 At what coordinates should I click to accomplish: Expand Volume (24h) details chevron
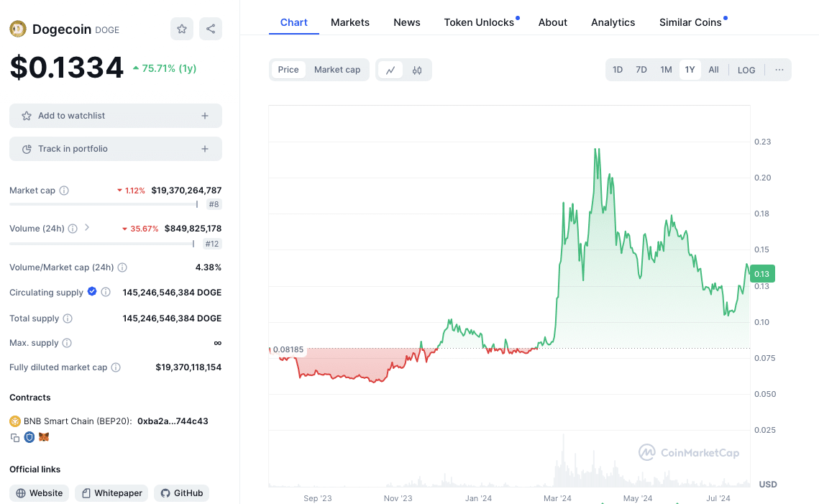[x=87, y=227]
